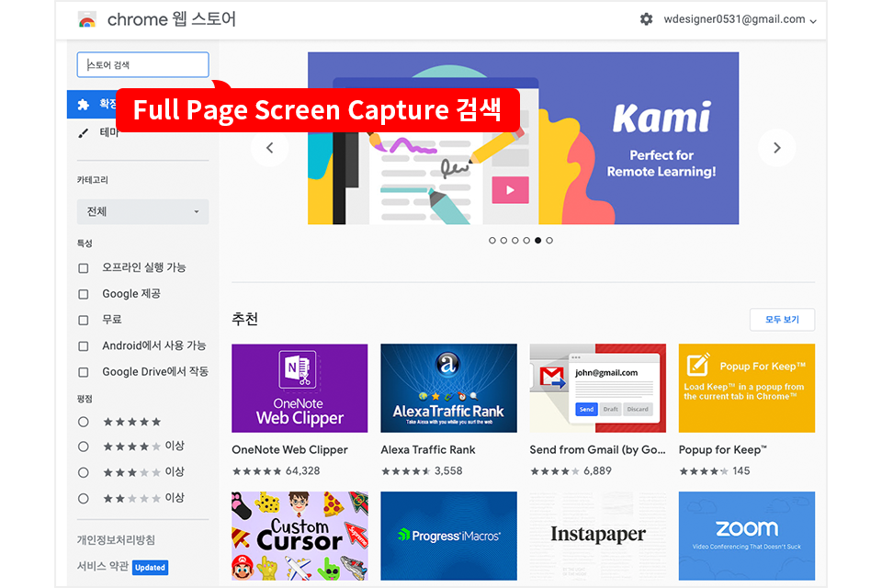Select fourth carousel indicator dot

(526, 241)
